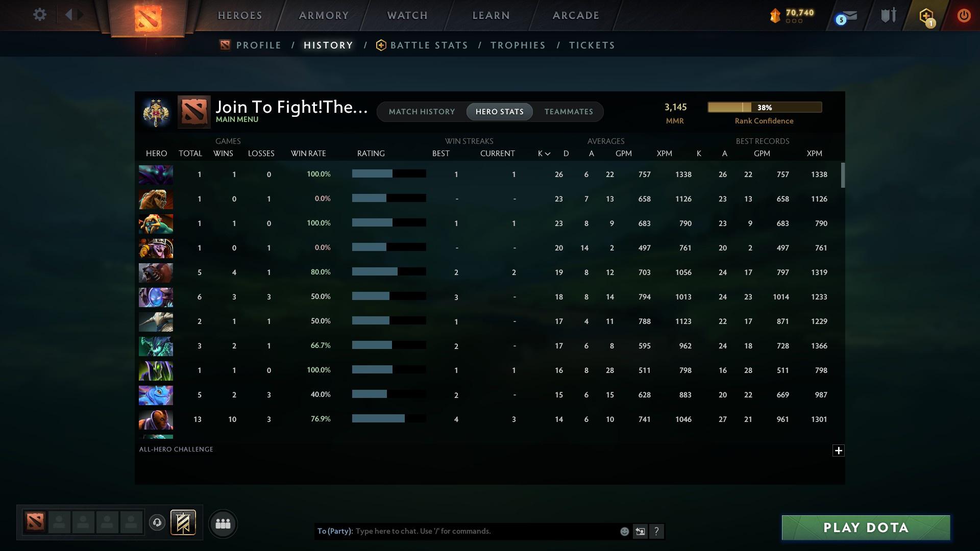
Task: Open the TEAMMATES tab
Action: point(568,112)
